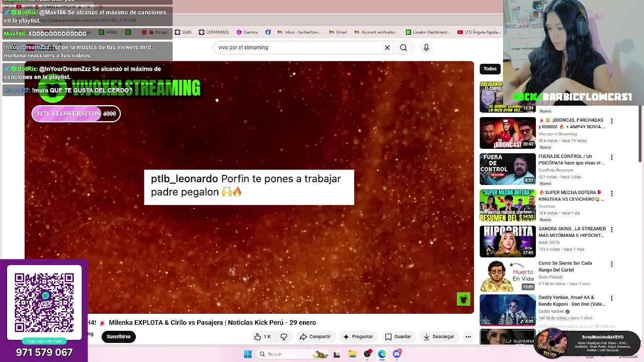Viewport: 644px width, 362px height.
Task: Open 'FUERA DE CONTROL / Un PSICÓPATA' title
Action: (x=572, y=160)
